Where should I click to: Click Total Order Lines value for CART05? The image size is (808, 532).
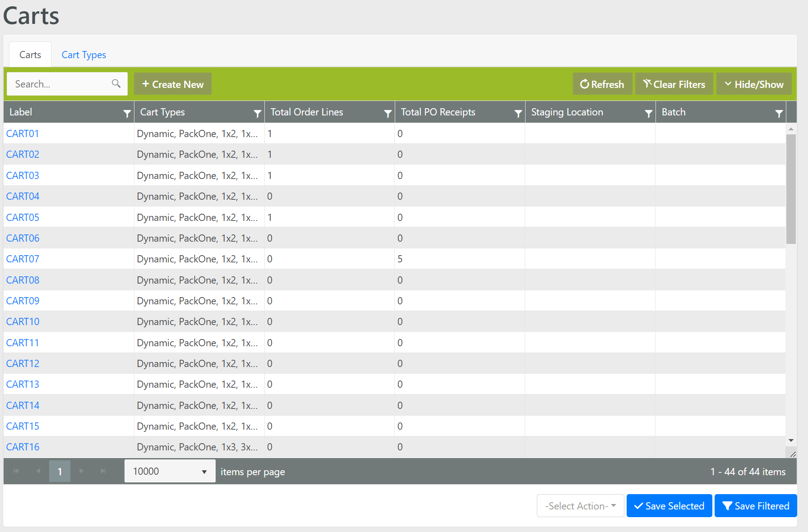point(269,217)
